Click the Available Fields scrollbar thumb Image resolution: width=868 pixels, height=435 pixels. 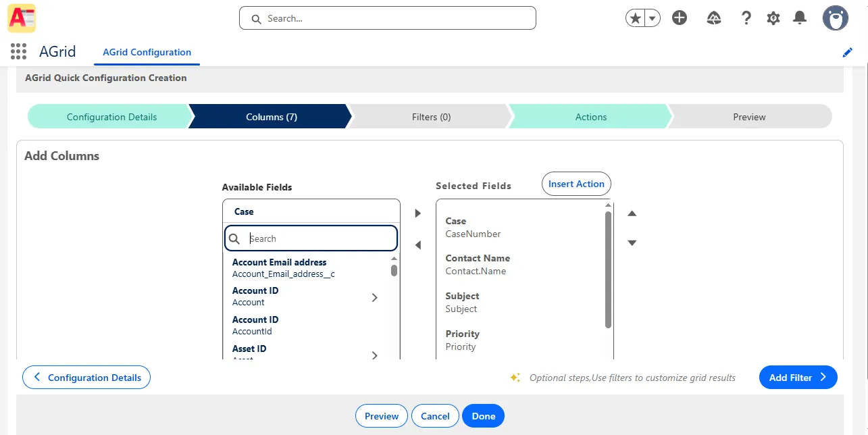click(x=394, y=270)
